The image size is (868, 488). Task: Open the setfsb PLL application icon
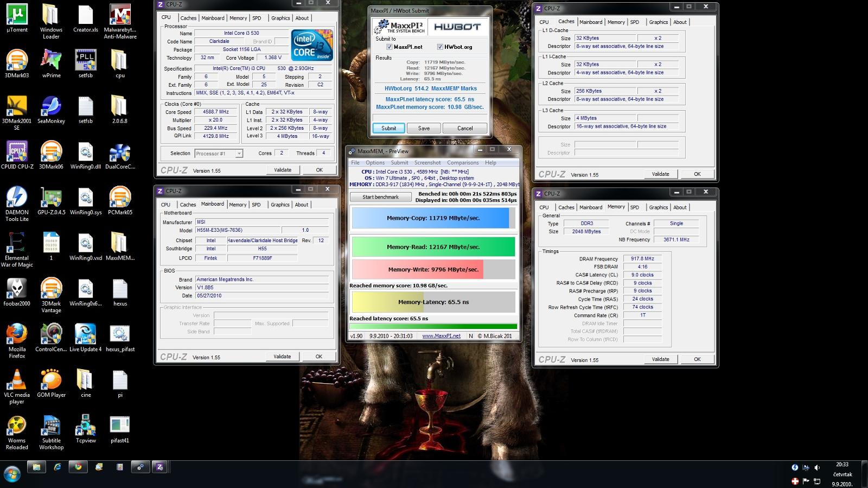point(85,64)
